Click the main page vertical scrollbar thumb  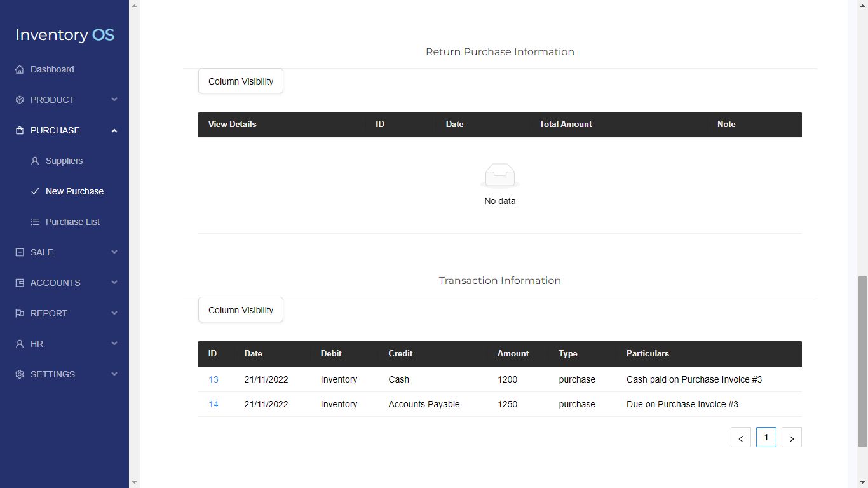coord(862,361)
